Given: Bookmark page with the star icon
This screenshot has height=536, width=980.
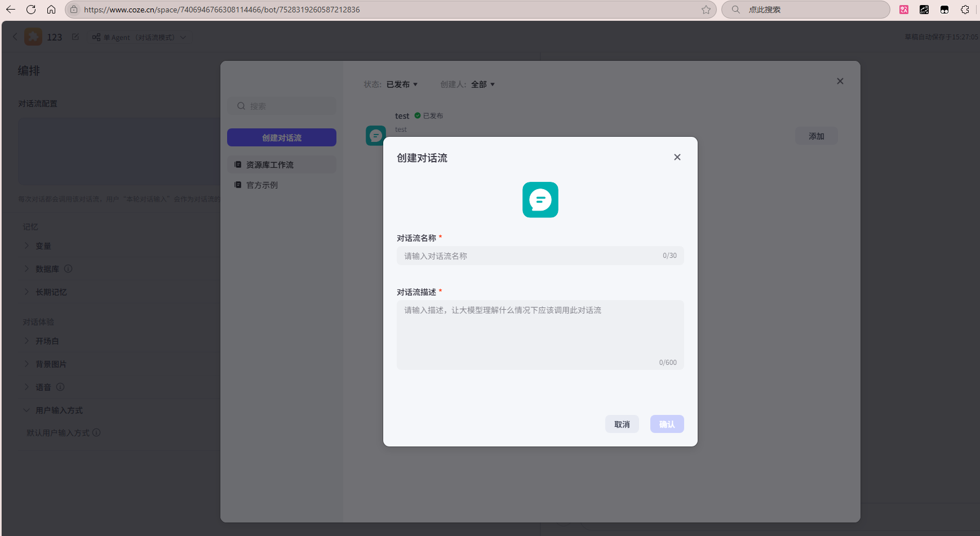Looking at the screenshot, I should click(706, 10).
